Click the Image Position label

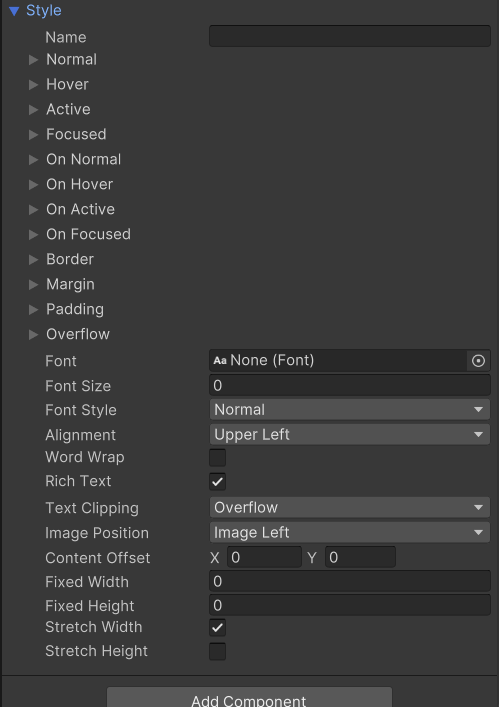click(x=97, y=533)
